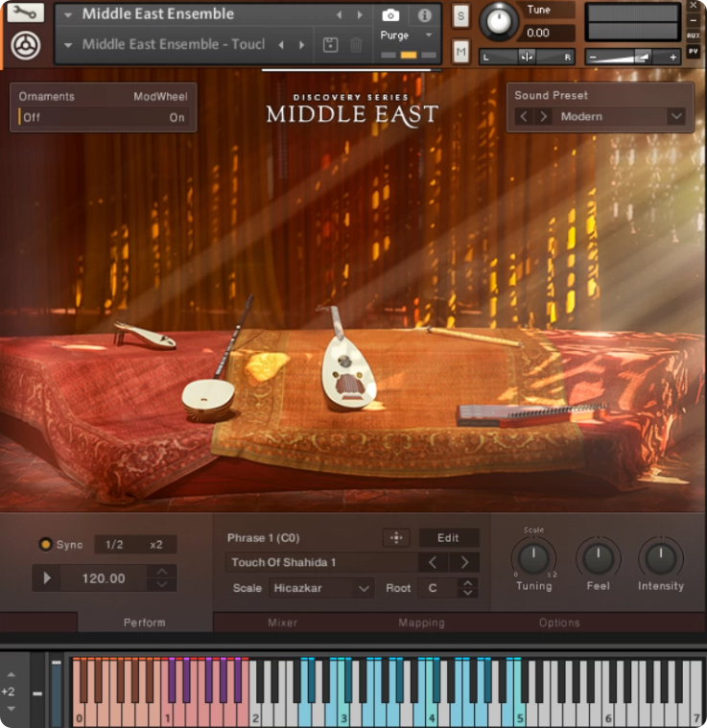Switch to the Mixer tab

(x=282, y=622)
